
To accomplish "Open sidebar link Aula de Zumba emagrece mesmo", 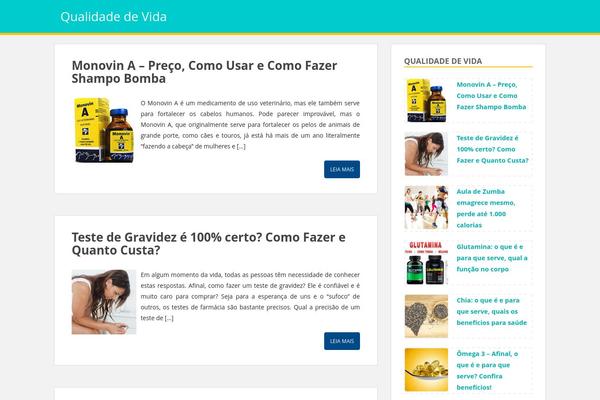I will pyautogui.click(x=486, y=208).
